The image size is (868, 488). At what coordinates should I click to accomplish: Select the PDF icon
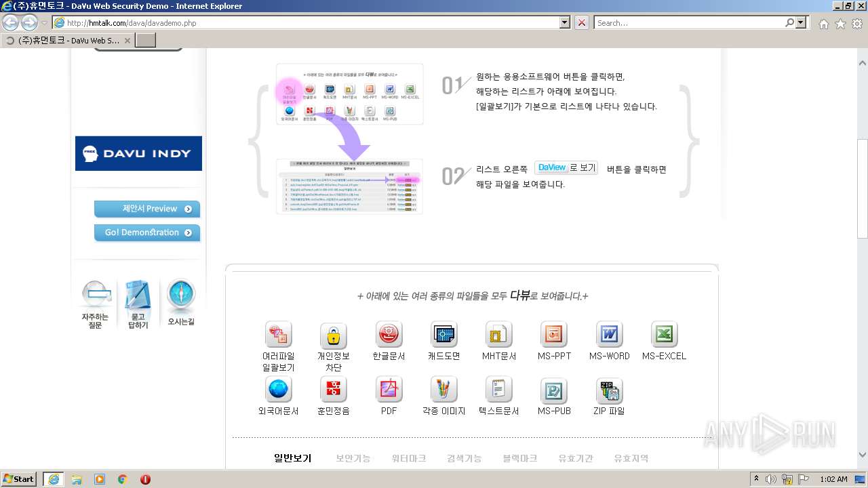pos(389,390)
